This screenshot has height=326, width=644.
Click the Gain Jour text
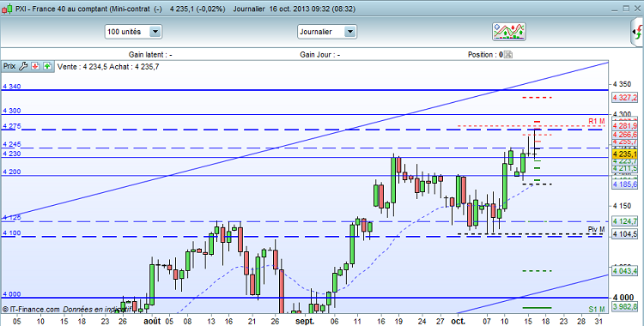320,55
